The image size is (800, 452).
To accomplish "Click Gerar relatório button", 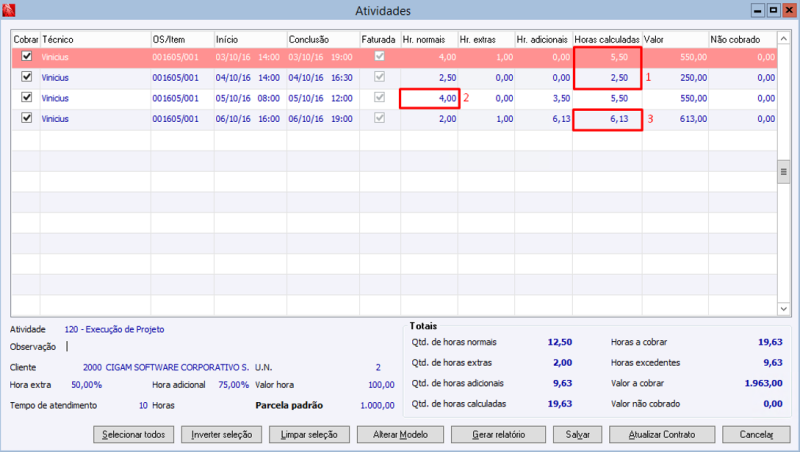I will click(x=498, y=435).
